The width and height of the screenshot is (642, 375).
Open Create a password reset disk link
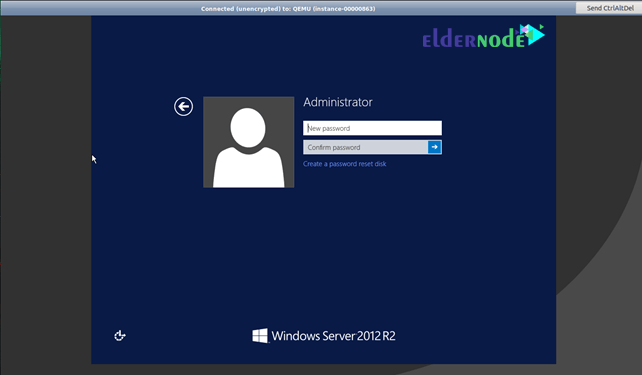pyautogui.click(x=344, y=164)
